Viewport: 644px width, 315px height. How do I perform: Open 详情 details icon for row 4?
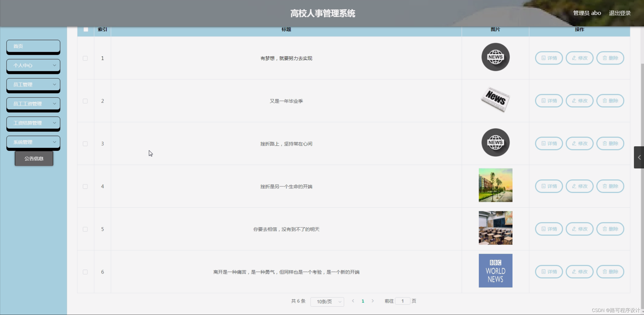(543, 186)
